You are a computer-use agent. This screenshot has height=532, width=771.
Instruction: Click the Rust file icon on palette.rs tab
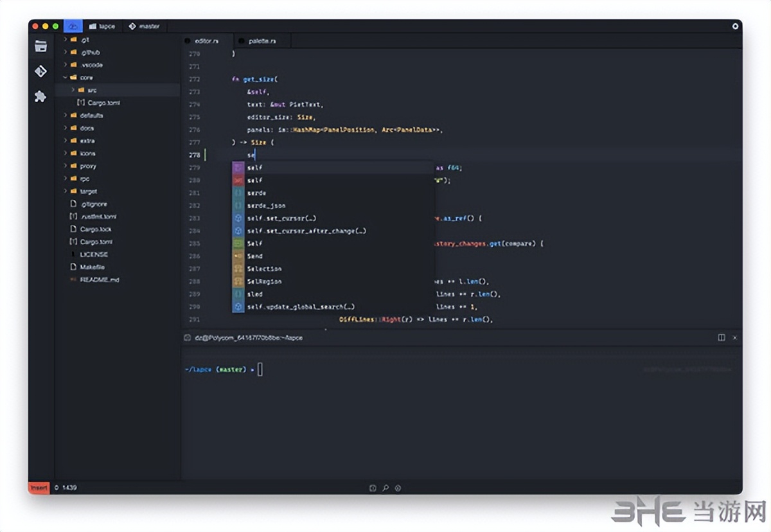point(243,40)
